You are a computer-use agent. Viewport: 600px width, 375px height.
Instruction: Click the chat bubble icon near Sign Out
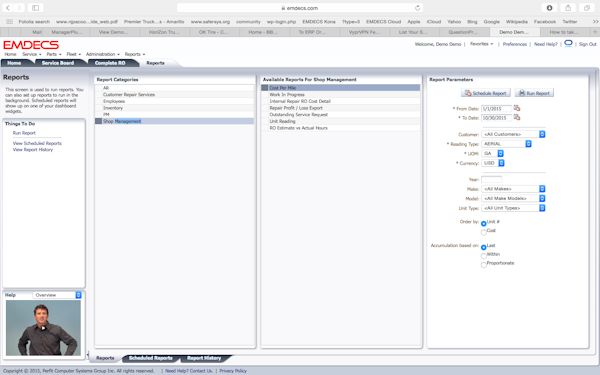coord(568,44)
